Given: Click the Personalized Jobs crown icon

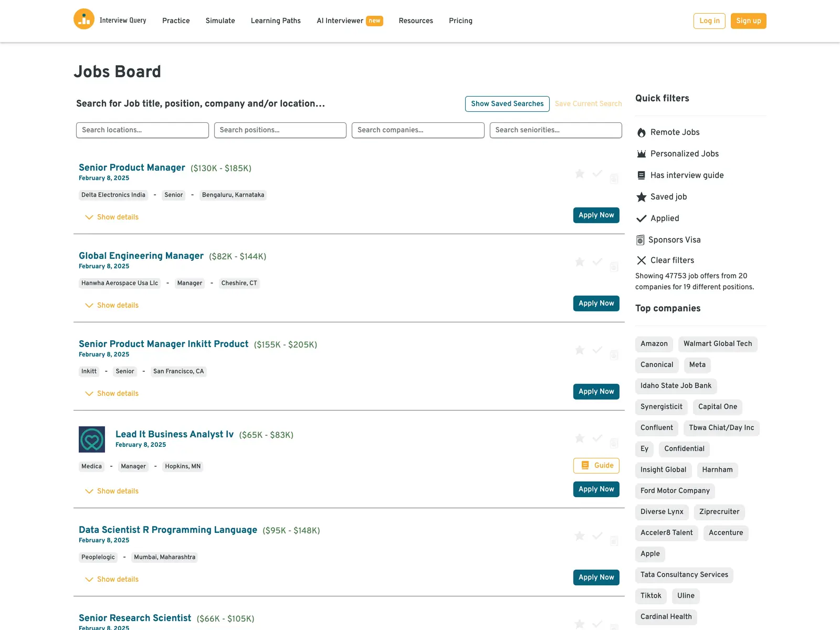Looking at the screenshot, I should point(642,154).
